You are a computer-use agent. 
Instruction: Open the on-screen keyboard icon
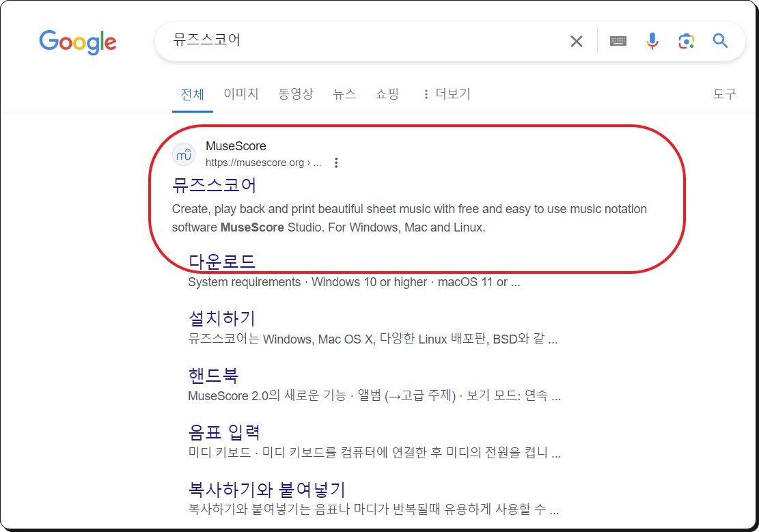click(x=618, y=41)
